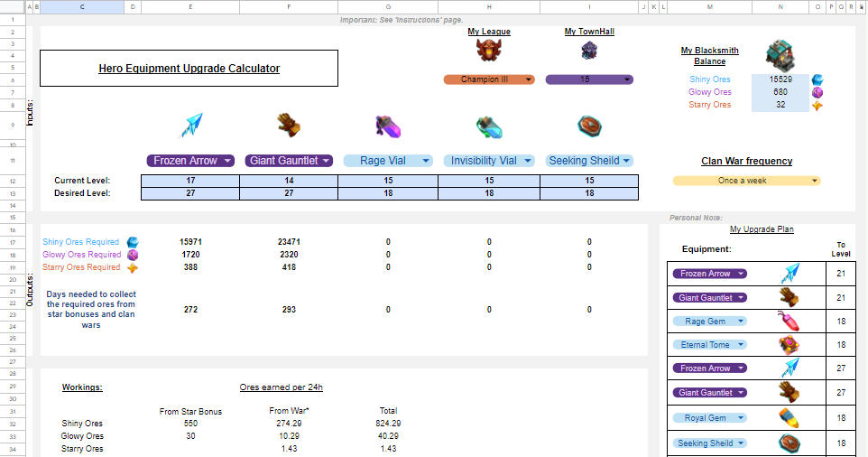Click the My League heading

pyautogui.click(x=489, y=32)
